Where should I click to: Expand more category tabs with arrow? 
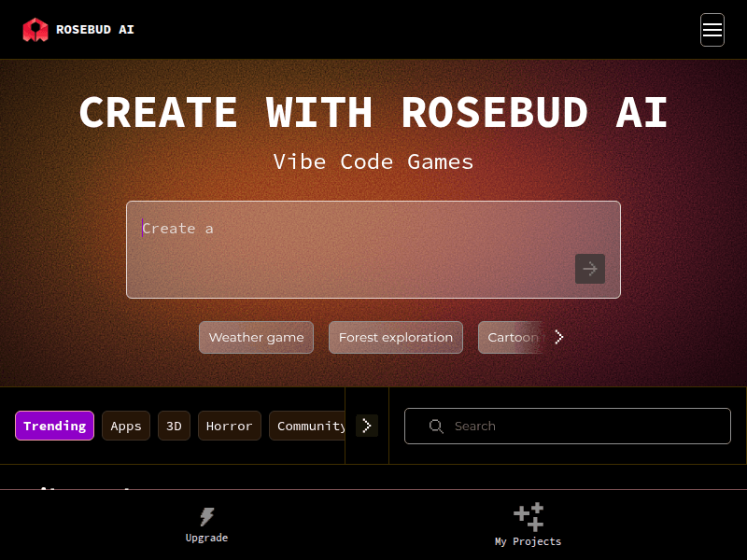click(367, 426)
